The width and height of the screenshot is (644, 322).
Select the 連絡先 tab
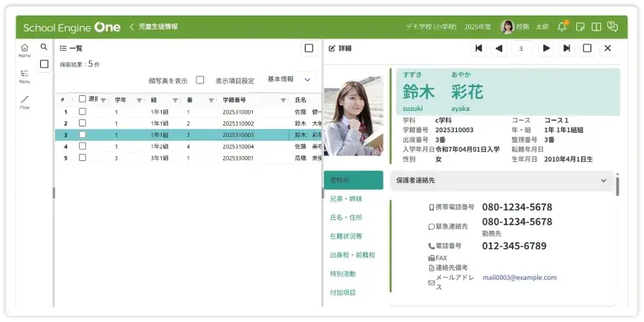coord(353,180)
